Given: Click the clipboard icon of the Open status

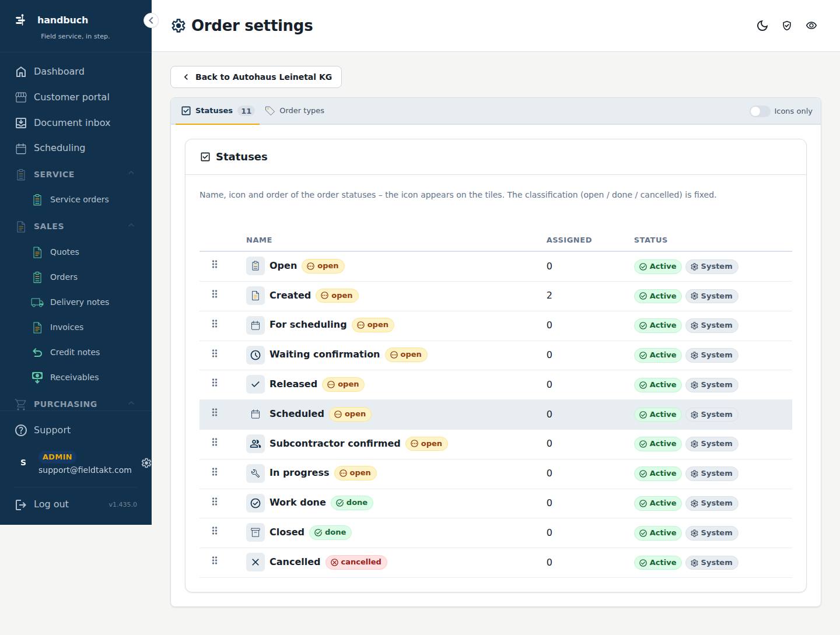Looking at the screenshot, I should 256,266.
